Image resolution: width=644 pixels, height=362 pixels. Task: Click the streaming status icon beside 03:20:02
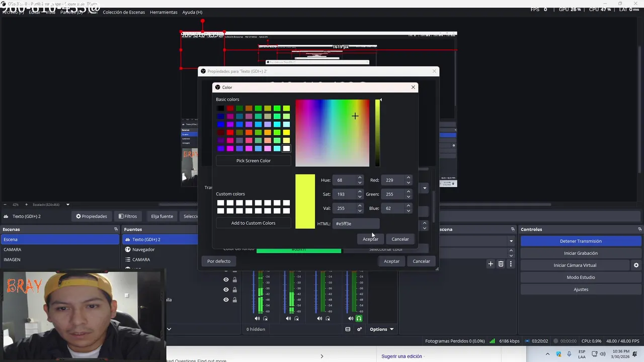(x=527, y=341)
